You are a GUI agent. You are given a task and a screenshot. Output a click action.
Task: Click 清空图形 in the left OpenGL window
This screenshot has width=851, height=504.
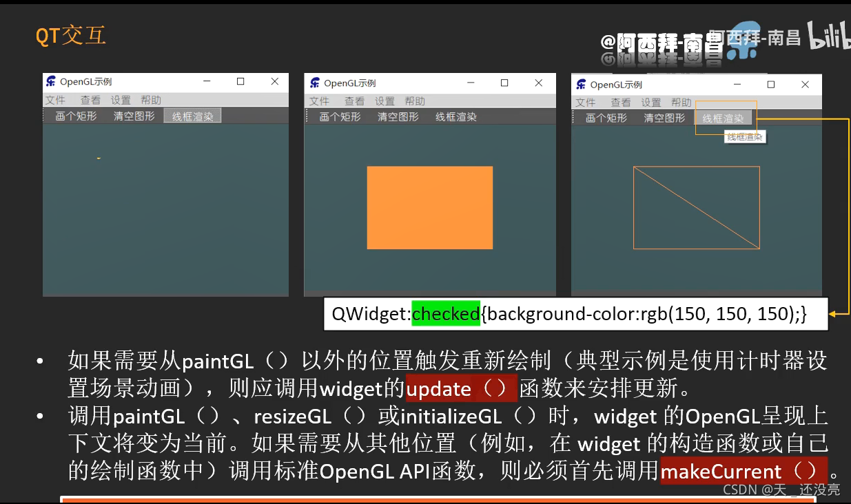pos(134,116)
